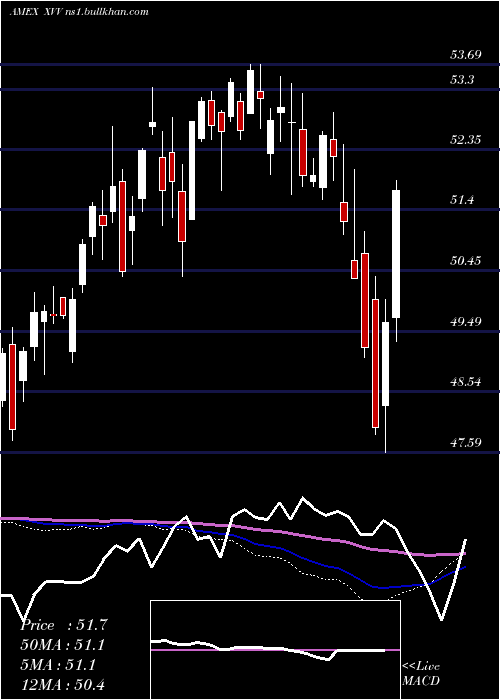
Task: Select the 50.45 price level label
Action: point(466,261)
